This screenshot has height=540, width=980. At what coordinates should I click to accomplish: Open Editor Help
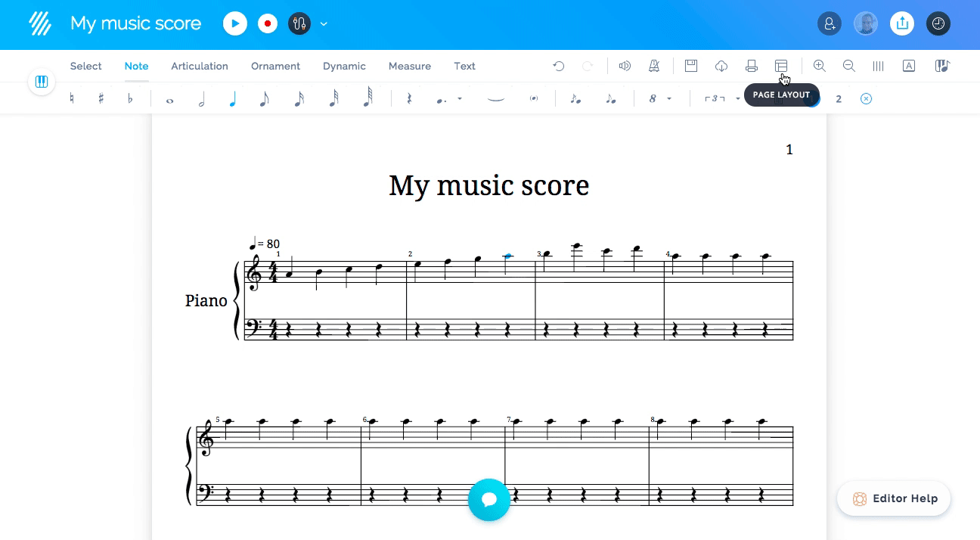coord(894,499)
